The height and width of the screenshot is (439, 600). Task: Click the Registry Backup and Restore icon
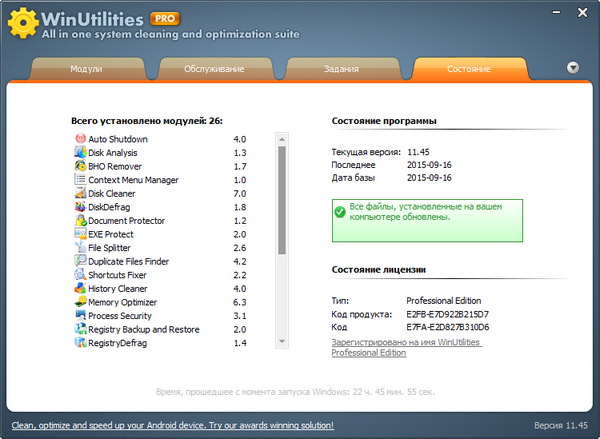pyautogui.click(x=80, y=330)
